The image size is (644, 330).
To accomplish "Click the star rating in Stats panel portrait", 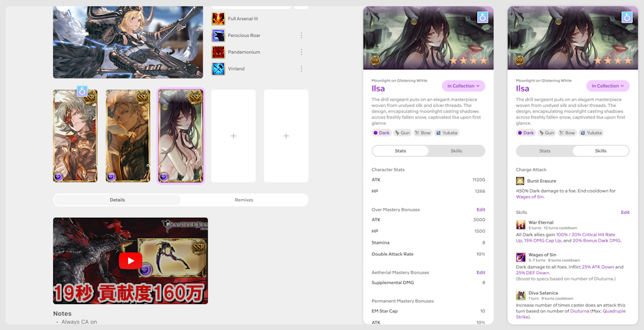I will pos(469,61).
